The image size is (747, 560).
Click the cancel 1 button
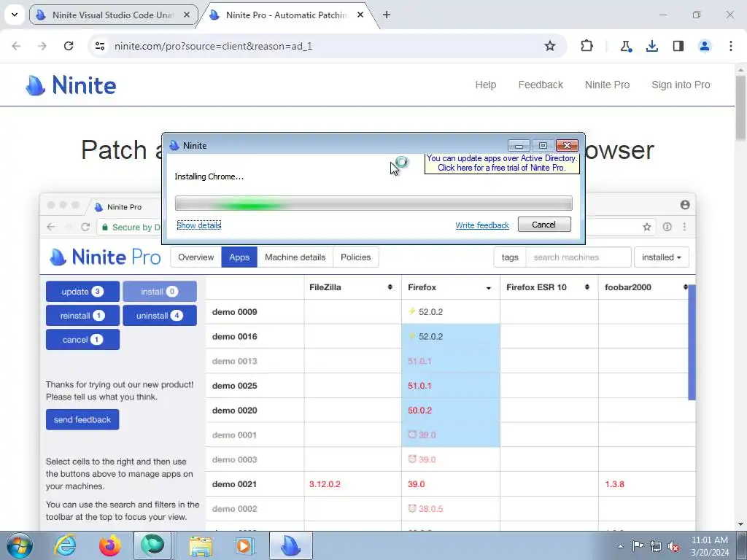click(82, 340)
